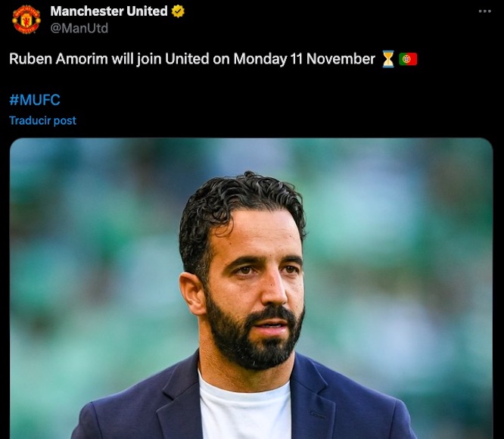504x439 pixels.
Task: Follow the #MUFC hashtag
Action: tap(35, 100)
